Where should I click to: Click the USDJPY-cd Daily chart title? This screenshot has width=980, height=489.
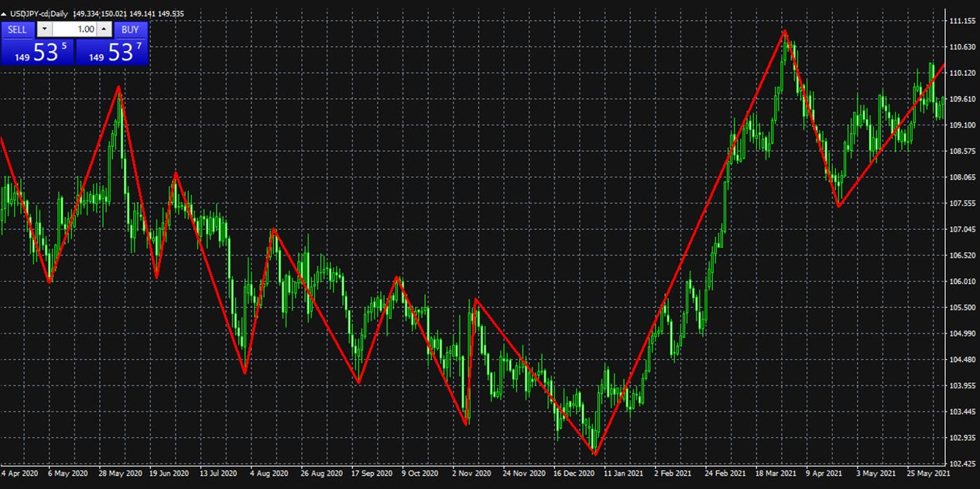coord(39,14)
